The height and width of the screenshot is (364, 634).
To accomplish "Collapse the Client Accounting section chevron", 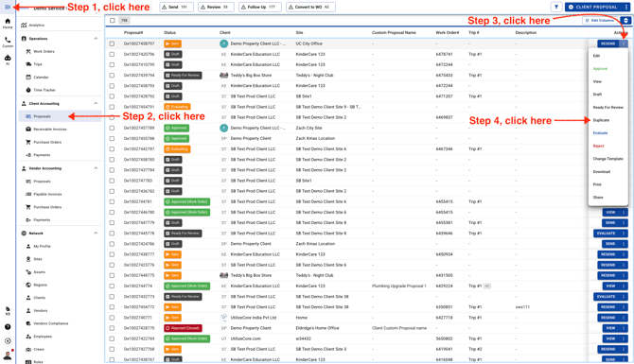I will click(96, 103).
